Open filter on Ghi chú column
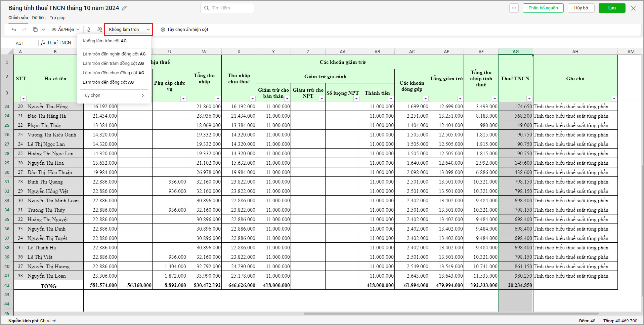The width and height of the screenshot is (644, 325). (614, 98)
